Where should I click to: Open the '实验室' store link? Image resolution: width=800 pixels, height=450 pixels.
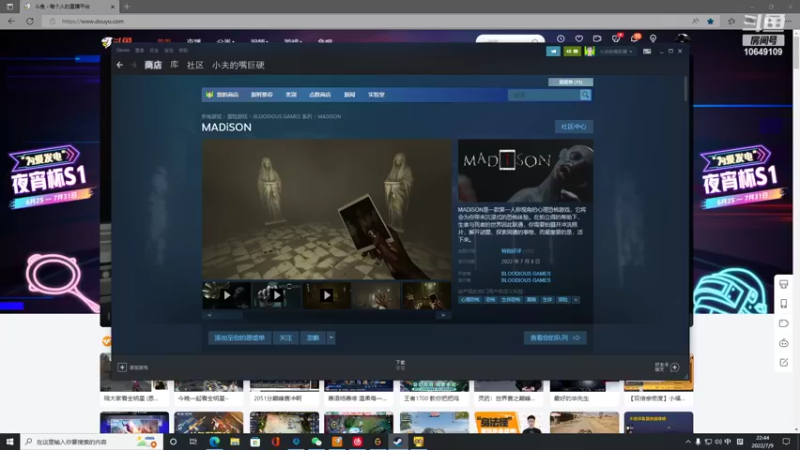(x=376, y=94)
